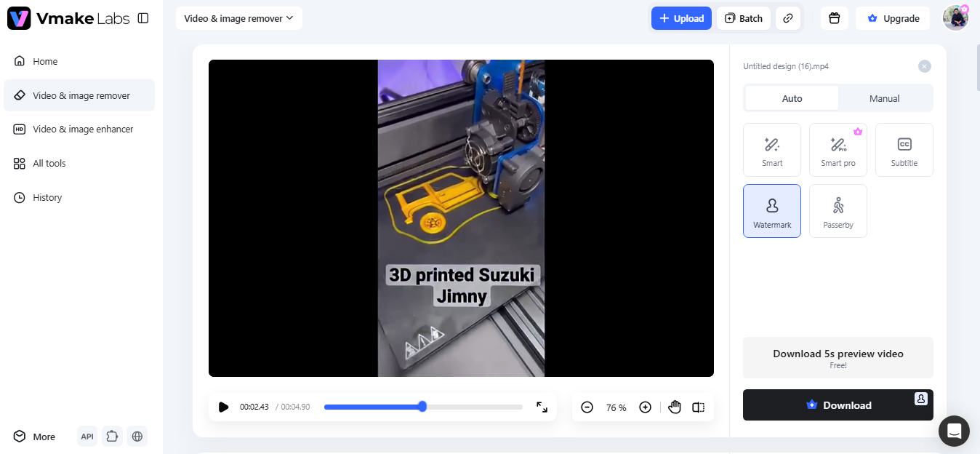This screenshot has width=980, height=454.
Task: Click the Vmake Labs logo
Action: pyautogui.click(x=68, y=18)
